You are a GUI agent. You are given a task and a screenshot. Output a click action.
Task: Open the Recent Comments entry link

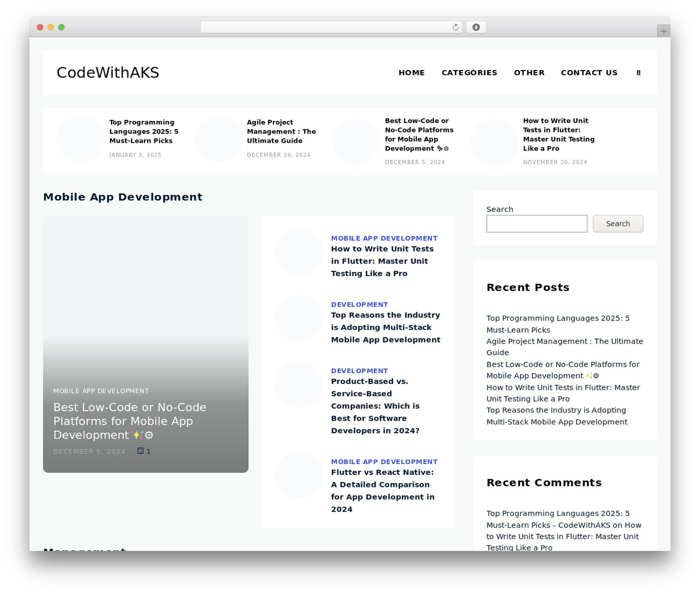click(564, 531)
